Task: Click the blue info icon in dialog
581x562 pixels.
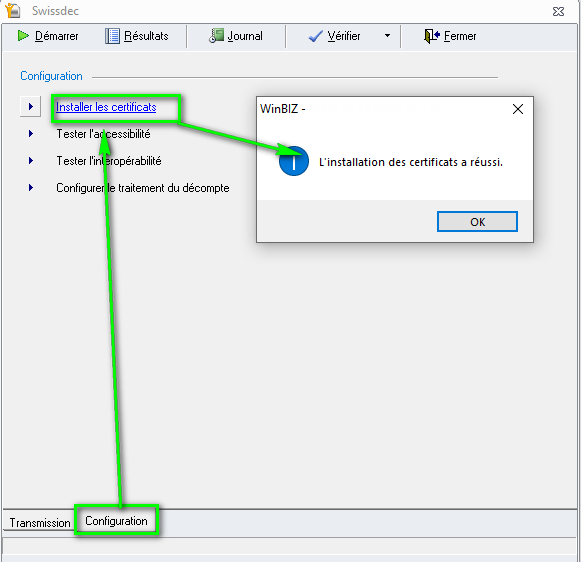Action: 294,161
